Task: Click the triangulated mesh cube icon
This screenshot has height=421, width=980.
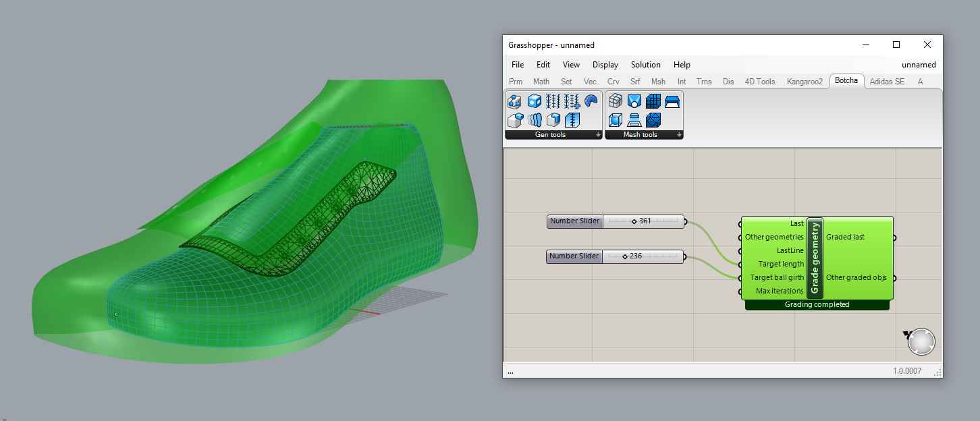Action: pos(653,120)
